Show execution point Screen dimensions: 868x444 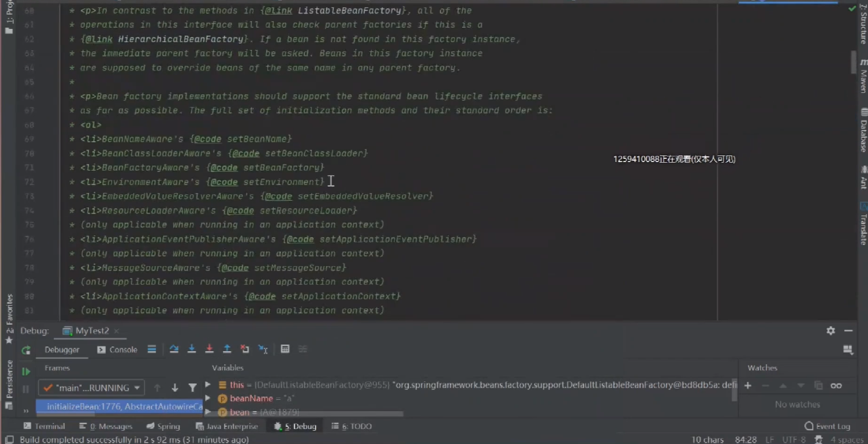point(151,349)
